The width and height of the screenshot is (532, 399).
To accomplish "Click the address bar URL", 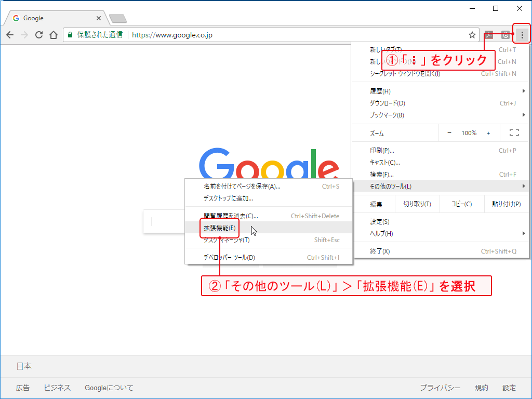I will coord(172,35).
